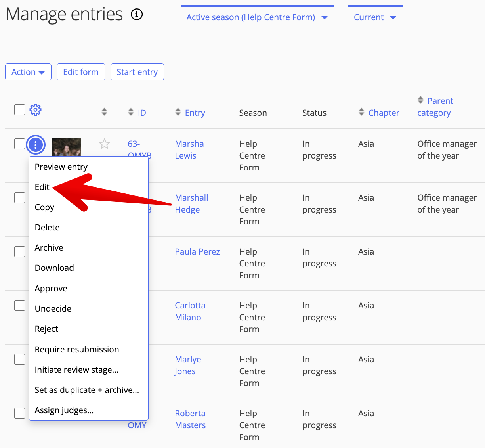Check the Carlotta Milano row checkbox
This screenshot has width=485, height=448.
click(x=19, y=305)
